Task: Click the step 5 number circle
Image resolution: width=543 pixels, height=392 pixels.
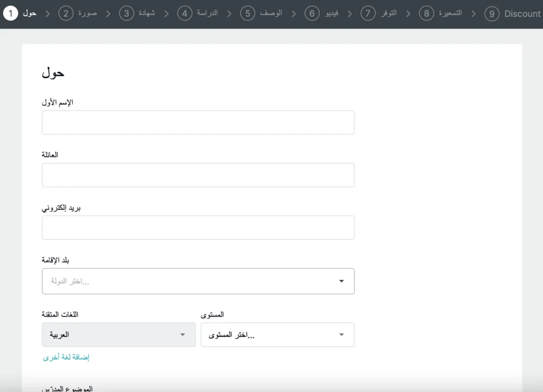Action: point(248,13)
